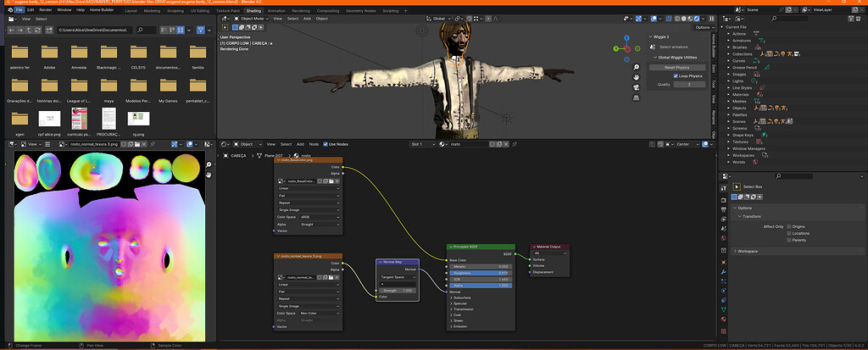
Task: Open the File menu
Action: tap(19, 10)
